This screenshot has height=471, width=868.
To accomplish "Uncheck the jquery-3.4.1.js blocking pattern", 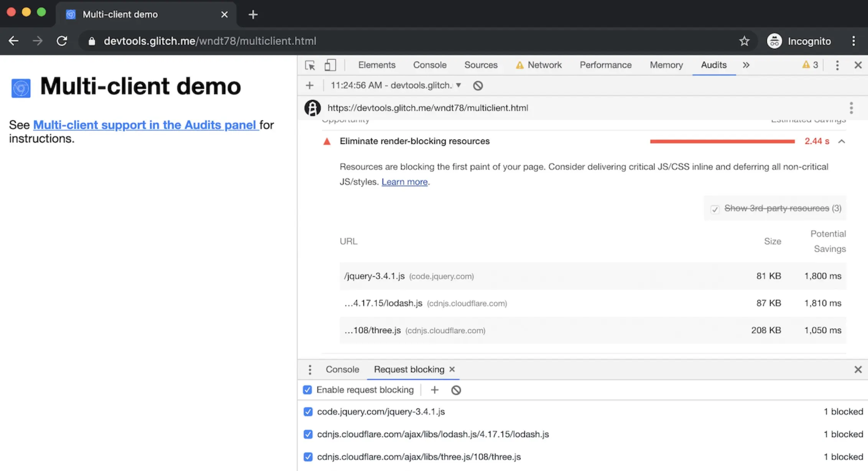I will tap(308, 412).
